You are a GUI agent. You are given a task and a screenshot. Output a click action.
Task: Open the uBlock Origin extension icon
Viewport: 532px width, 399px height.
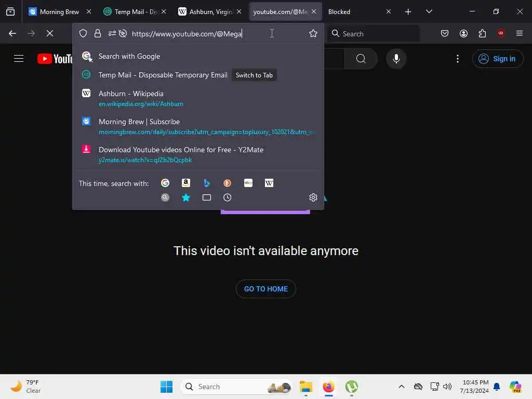[500, 33]
